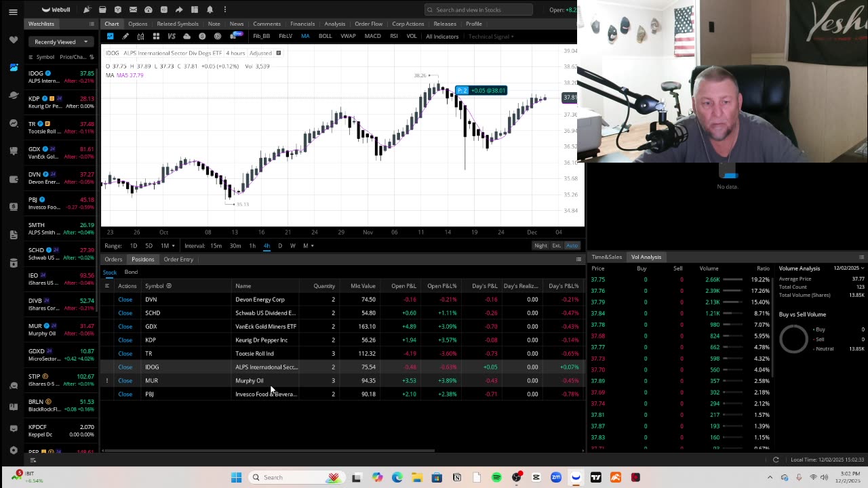This screenshot has height=488, width=868.
Task: Toggle the Auto scale button
Action: point(572,245)
